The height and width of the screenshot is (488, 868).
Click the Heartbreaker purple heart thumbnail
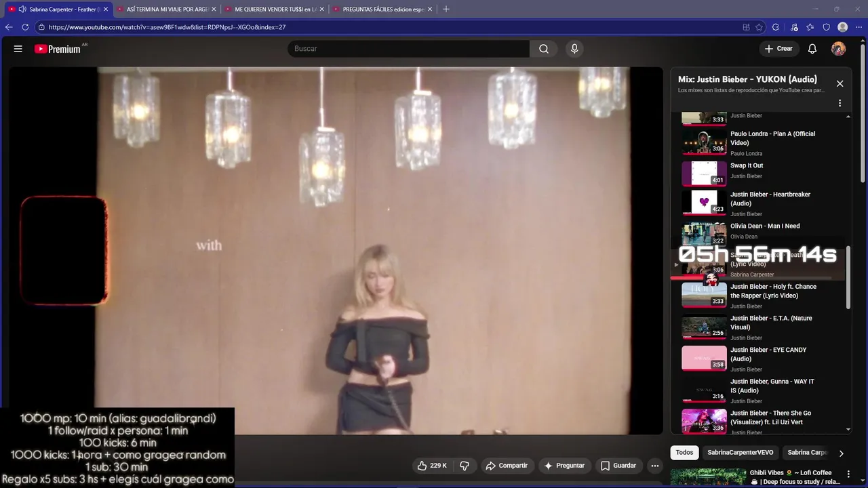click(x=704, y=202)
